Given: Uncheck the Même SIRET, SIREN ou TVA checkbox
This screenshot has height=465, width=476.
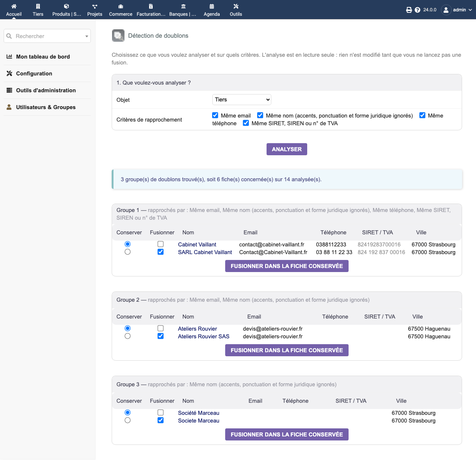Looking at the screenshot, I should click(x=246, y=123).
